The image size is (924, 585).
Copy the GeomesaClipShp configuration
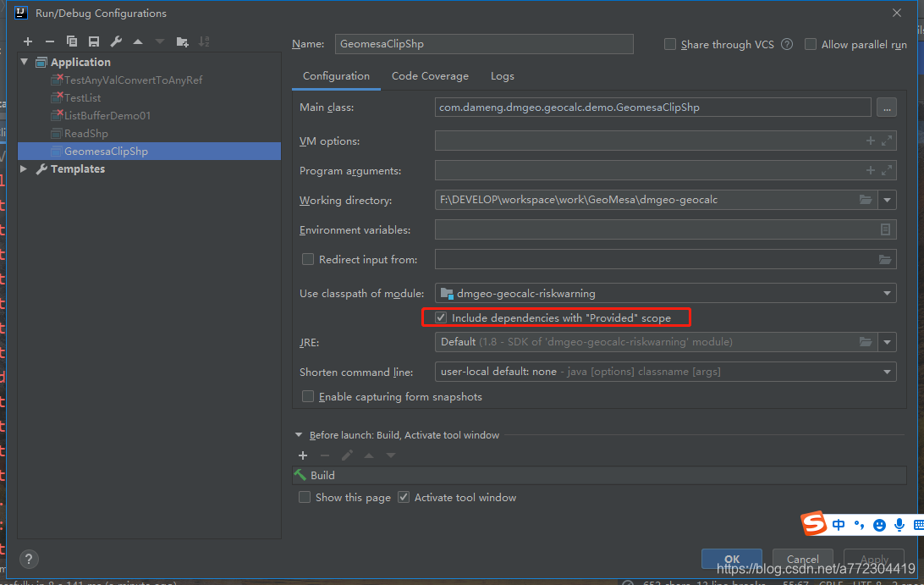71,41
